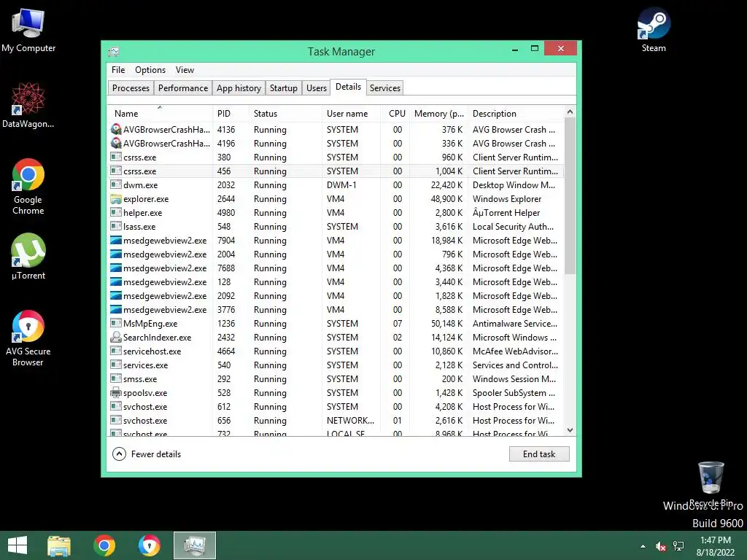Click the dwm.exe process icon

pos(116,184)
